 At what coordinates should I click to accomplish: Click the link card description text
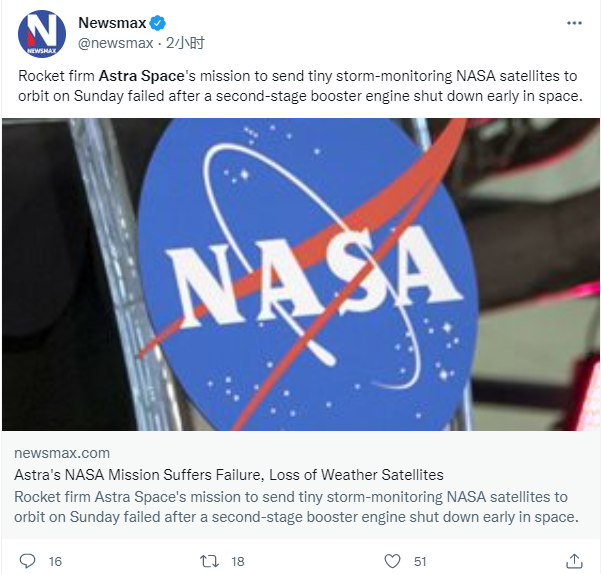coord(296,507)
